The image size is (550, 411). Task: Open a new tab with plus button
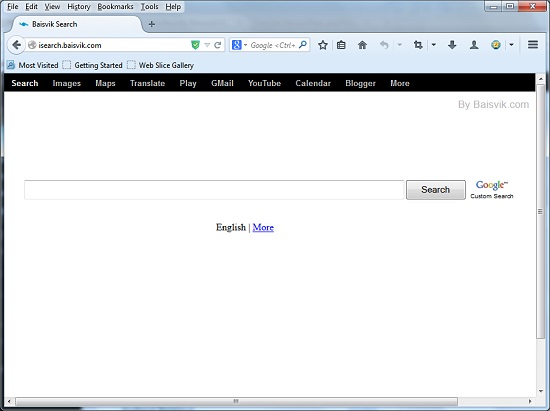(x=152, y=24)
